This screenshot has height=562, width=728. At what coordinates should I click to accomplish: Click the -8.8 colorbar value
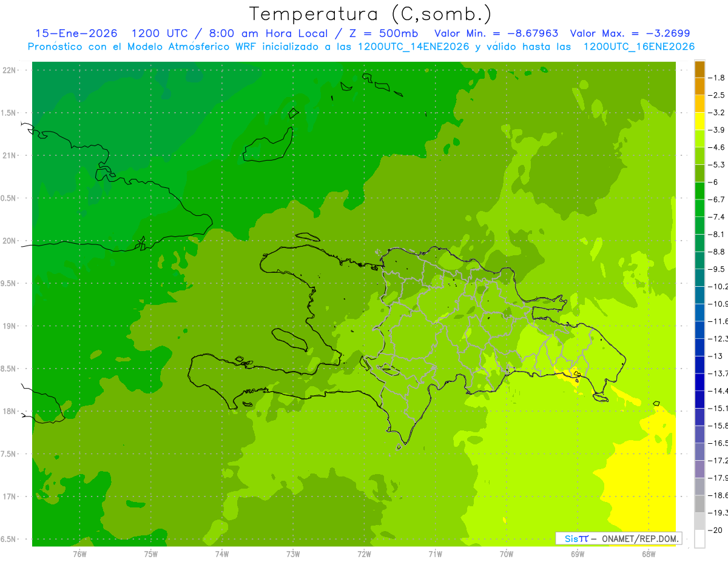717,252
